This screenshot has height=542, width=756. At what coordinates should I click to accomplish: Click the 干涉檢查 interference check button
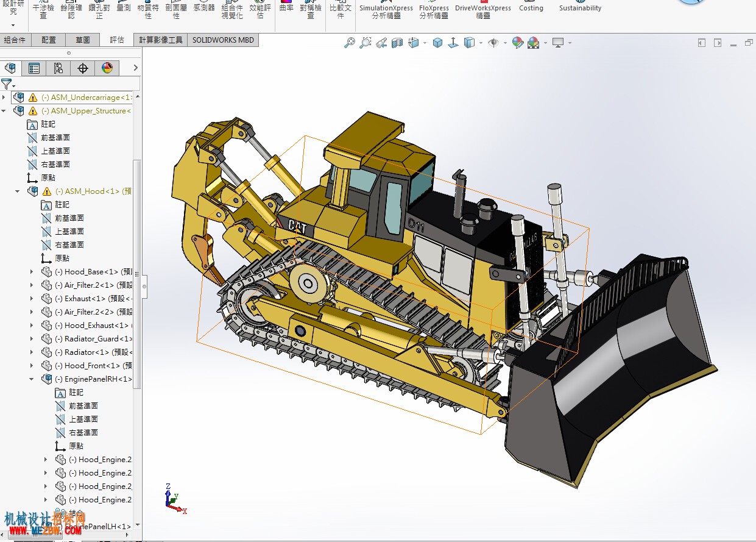(x=43, y=10)
